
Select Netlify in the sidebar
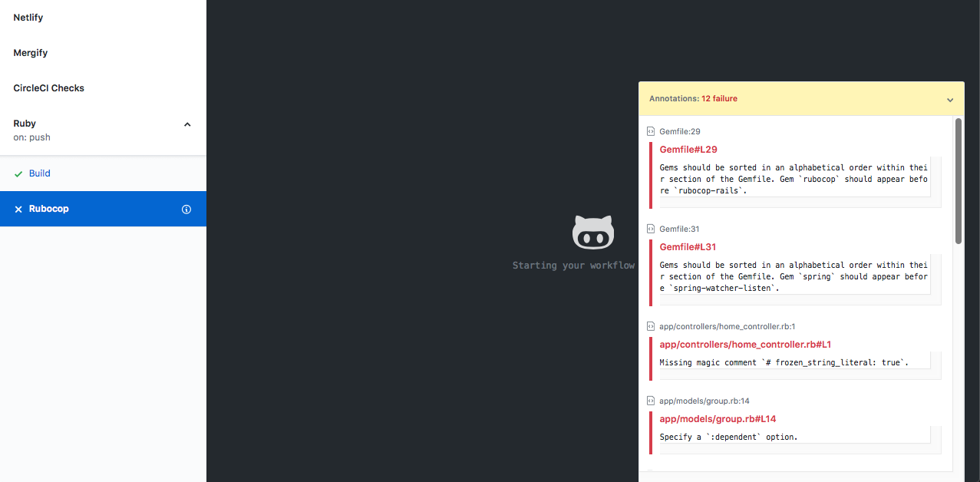point(28,17)
